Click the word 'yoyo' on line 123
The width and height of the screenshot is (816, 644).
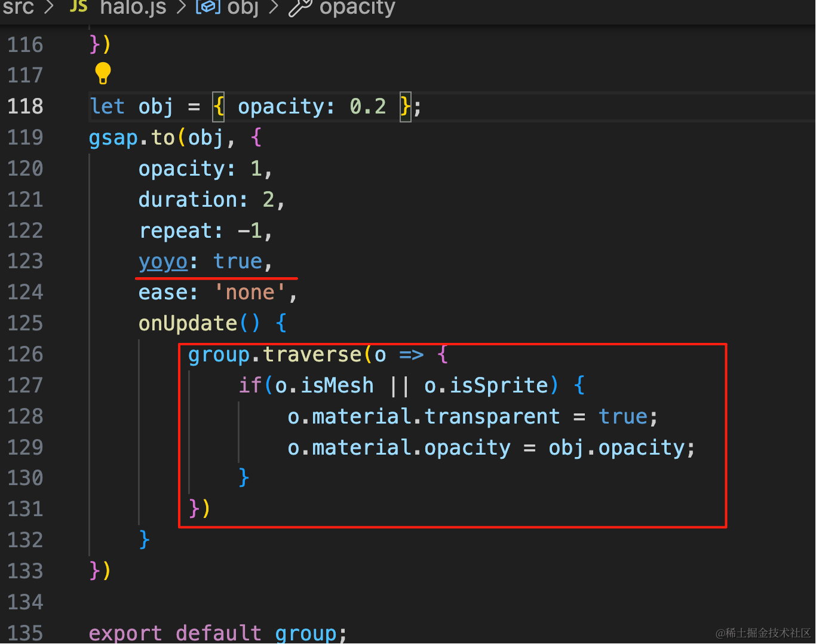coord(163,262)
